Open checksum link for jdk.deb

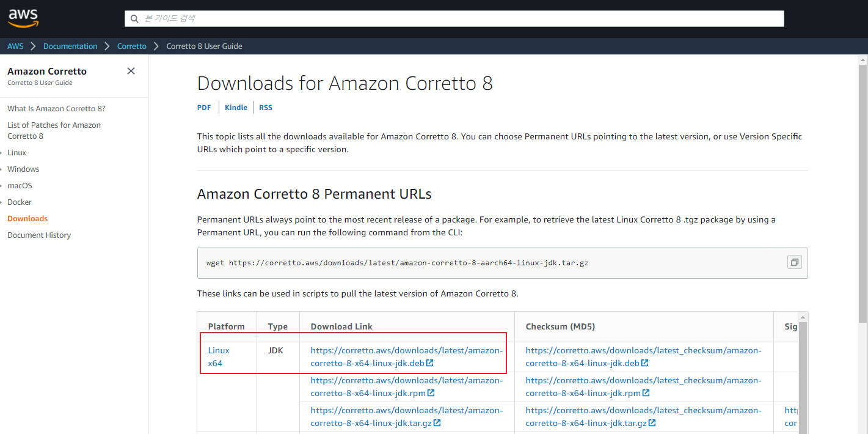644,357
